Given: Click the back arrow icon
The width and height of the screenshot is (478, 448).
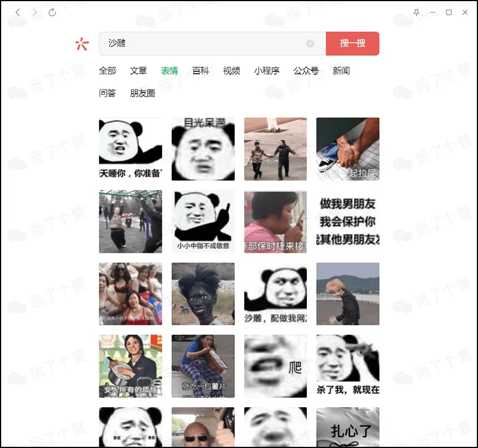Looking at the screenshot, I should pyautogui.click(x=18, y=12).
